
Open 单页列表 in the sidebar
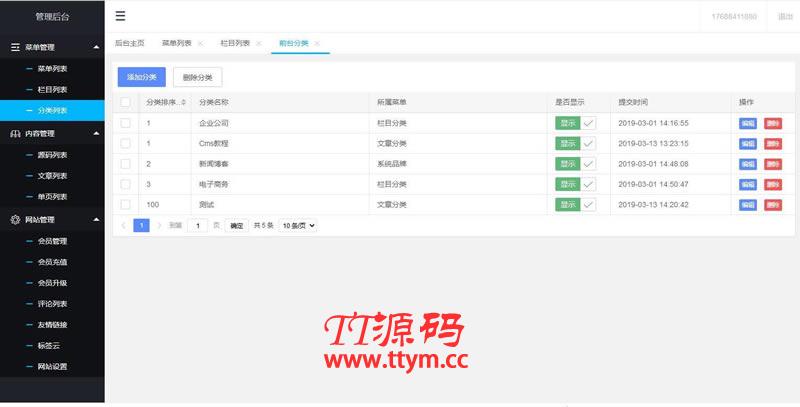(52, 197)
